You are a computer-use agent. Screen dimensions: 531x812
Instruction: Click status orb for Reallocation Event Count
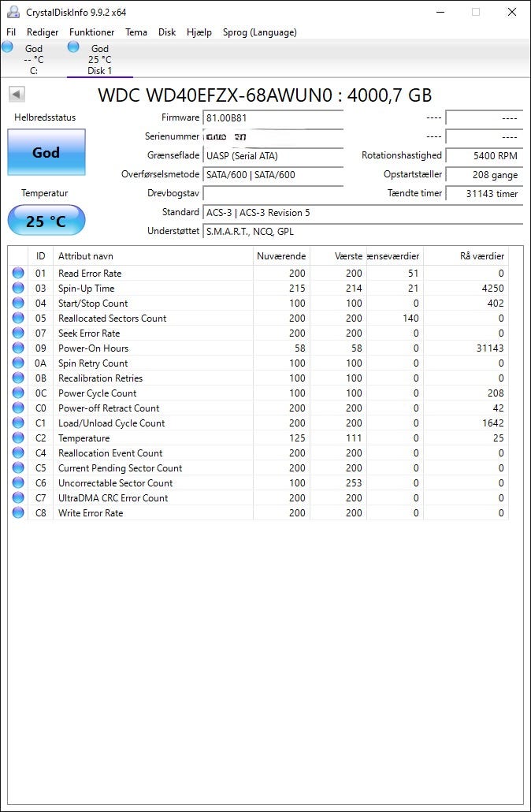[x=18, y=453]
